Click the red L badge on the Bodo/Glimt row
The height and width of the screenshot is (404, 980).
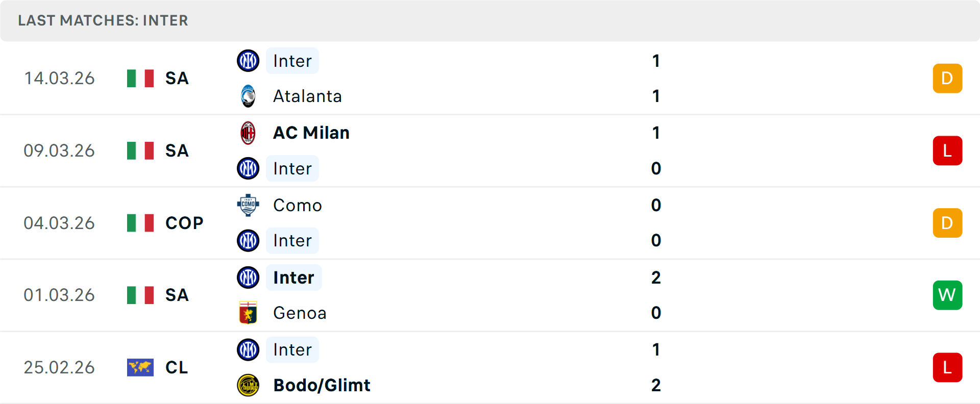pyautogui.click(x=947, y=367)
